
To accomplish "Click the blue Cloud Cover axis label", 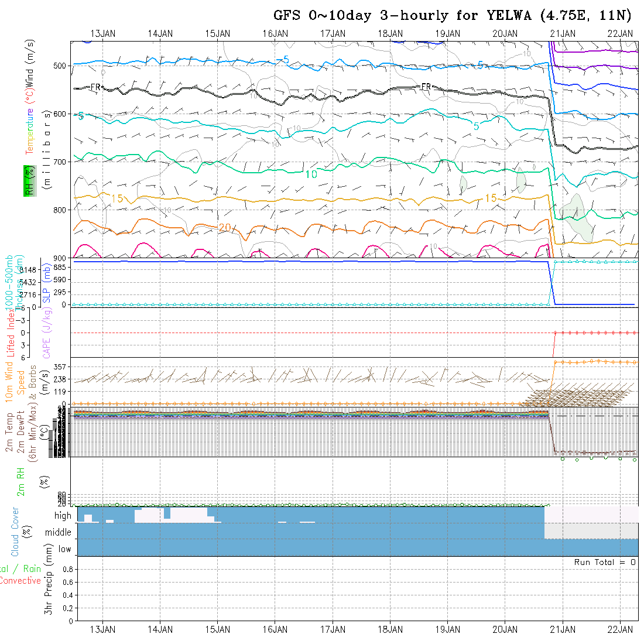I will (14, 532).
